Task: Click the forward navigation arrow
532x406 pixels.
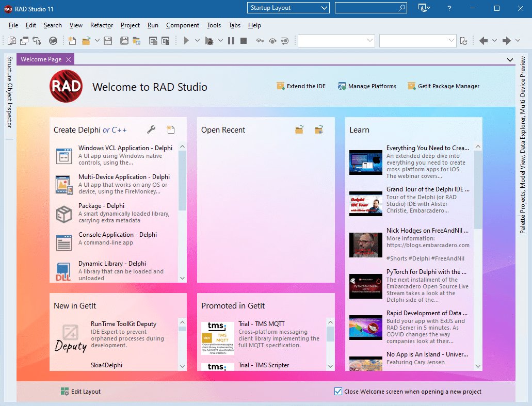Action: click(507, 41)
